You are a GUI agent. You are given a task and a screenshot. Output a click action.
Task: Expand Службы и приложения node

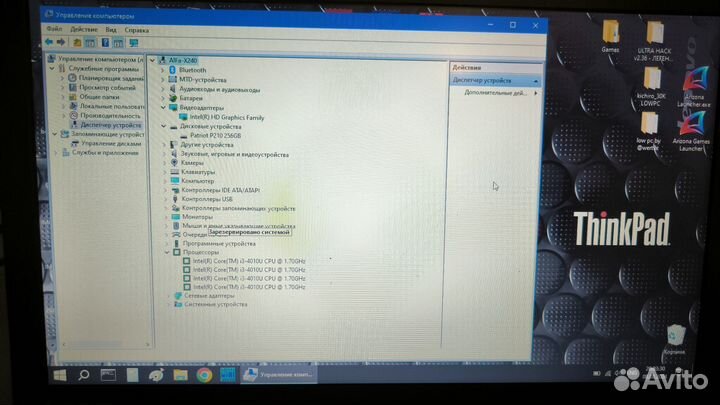click(x=56, y=152)
